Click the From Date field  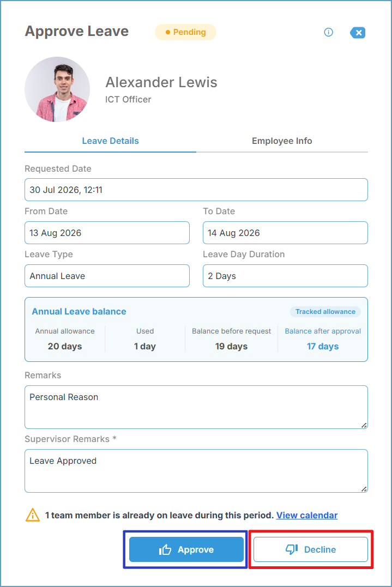click(x=107, y=233)
